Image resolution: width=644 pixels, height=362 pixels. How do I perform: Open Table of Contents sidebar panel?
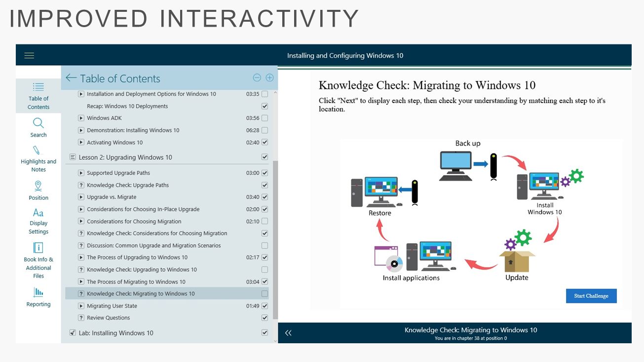pos(38,97)
